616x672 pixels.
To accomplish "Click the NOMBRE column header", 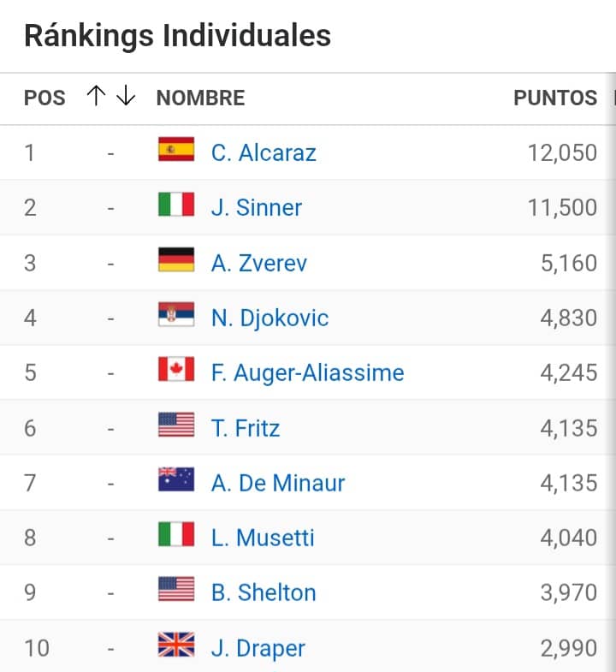I will click(x=200, y=98).
